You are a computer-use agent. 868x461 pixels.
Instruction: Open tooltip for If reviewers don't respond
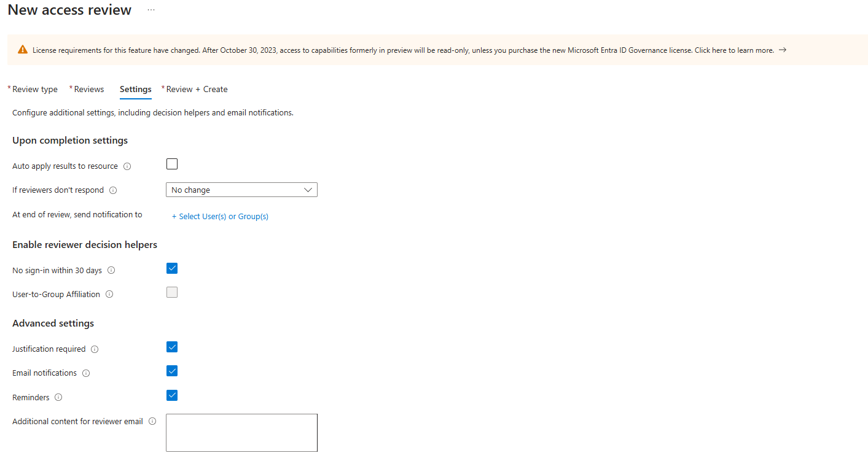tap(113, 190)
